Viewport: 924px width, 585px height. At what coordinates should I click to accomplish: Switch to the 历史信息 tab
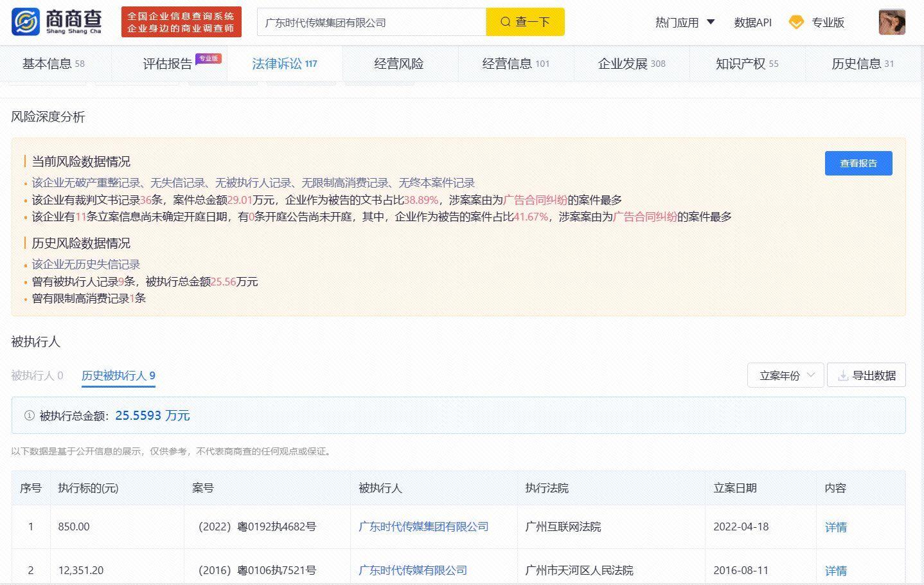(863, 64)
